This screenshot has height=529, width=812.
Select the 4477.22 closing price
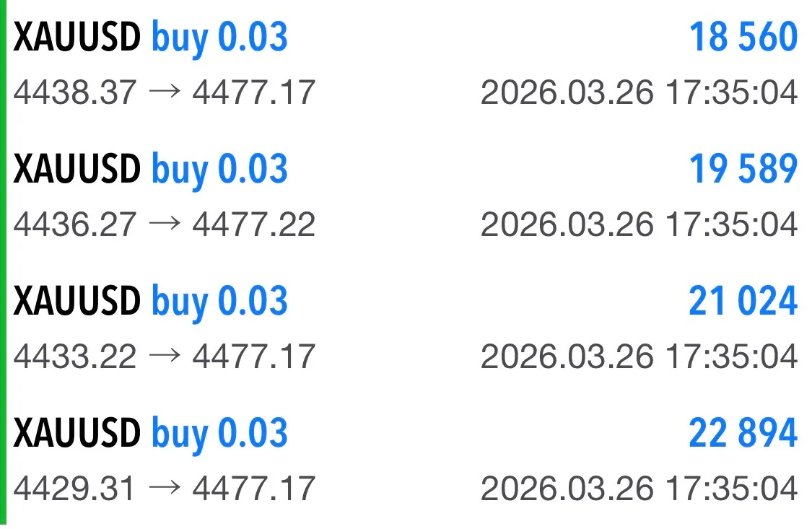tap(254, 225)
